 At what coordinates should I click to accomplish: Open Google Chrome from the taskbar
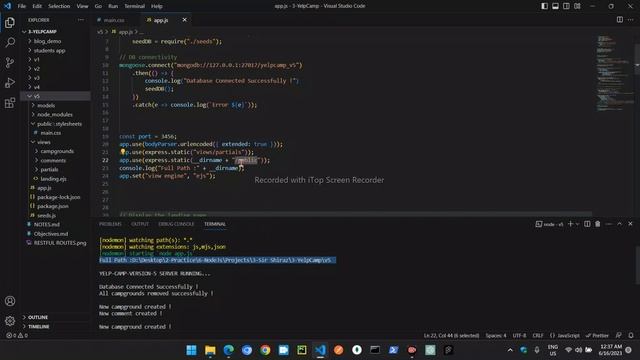tap(265, 350)
